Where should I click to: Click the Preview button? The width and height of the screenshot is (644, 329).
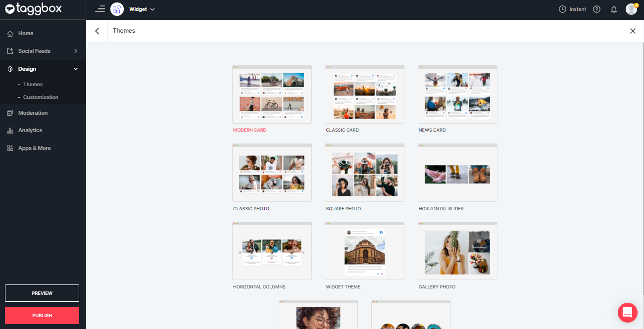42,293
